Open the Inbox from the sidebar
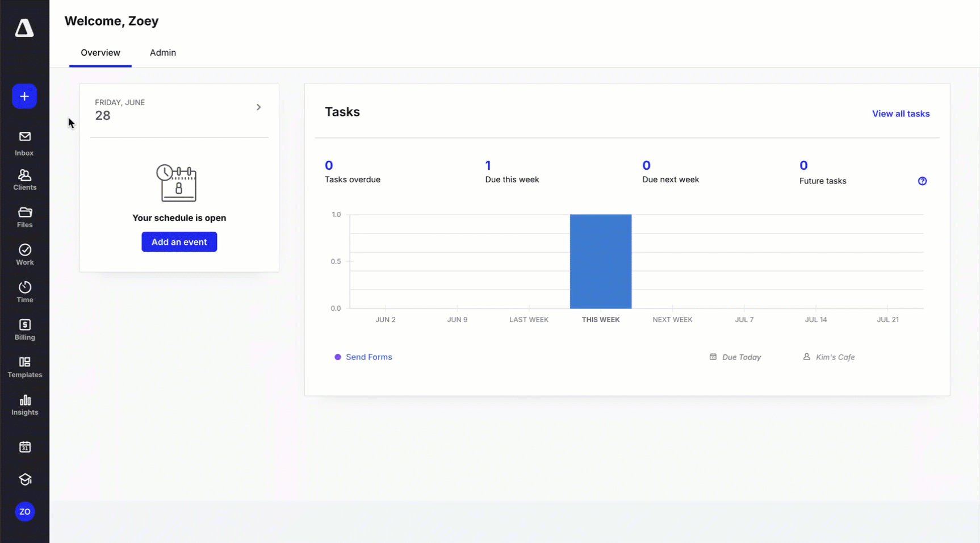Image resolution: width=980 pixels, height=543 pixels. 24,142
